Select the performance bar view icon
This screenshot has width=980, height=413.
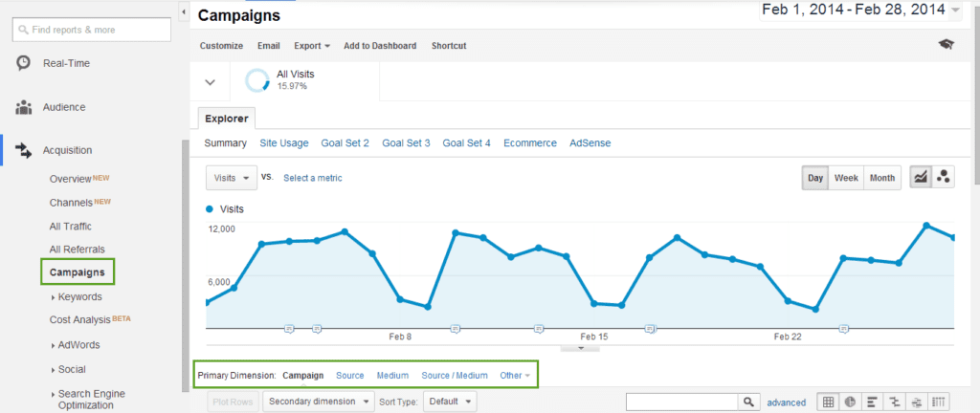coord(873,402)
